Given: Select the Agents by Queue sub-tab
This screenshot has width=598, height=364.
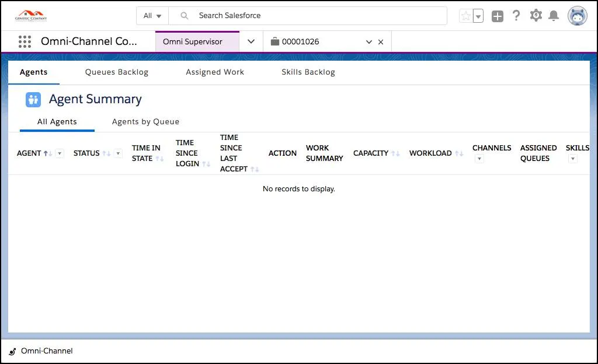Looking at the screenshot, I should (x=145, y=122).
